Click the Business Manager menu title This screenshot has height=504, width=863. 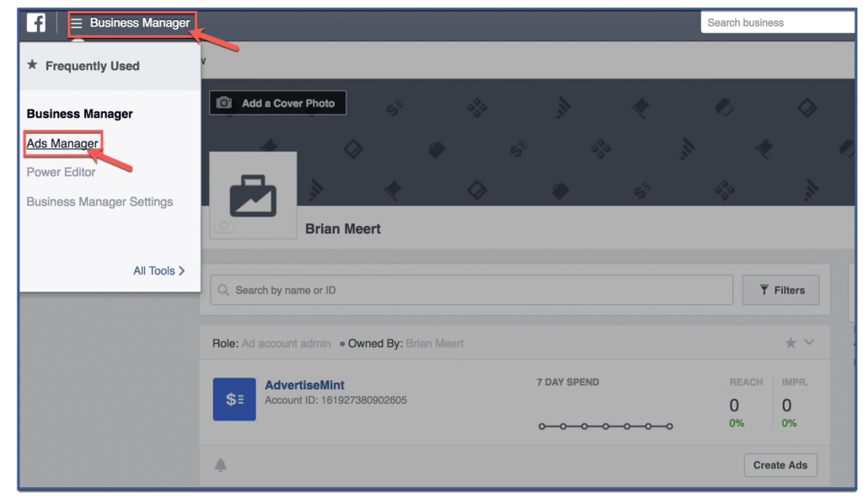coord(140,23)
